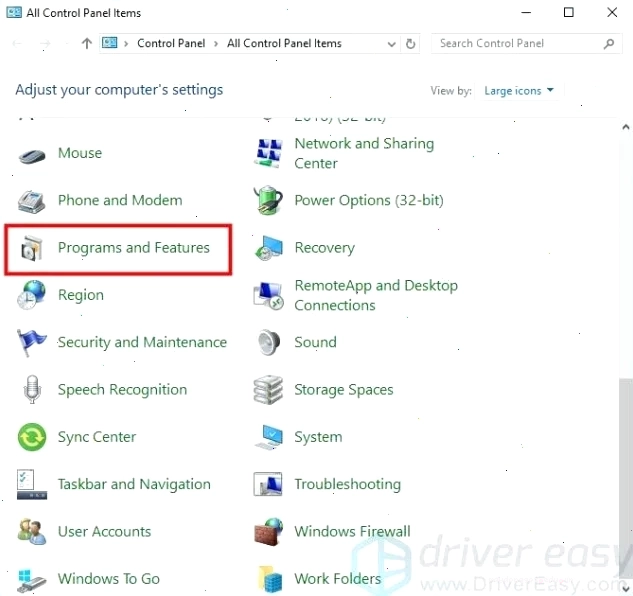Open the View by Large icons dropdown
Screen dimensions: 633x596
point(519,91)
